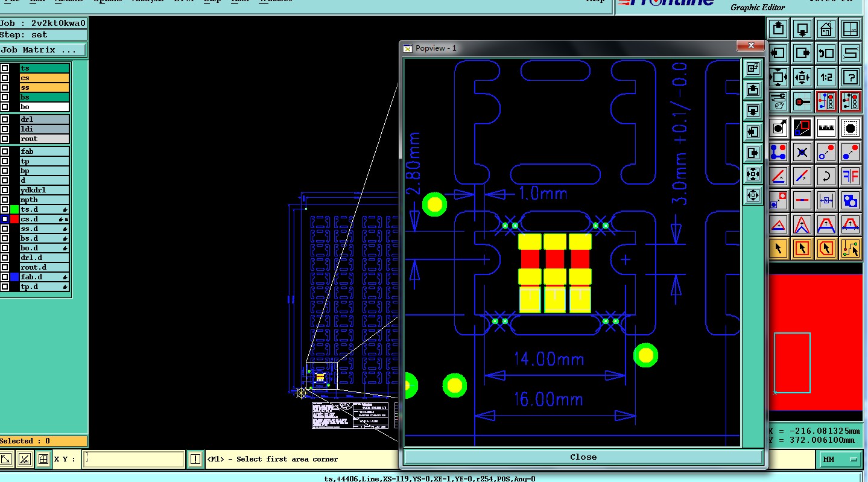Click Popview pan left icon
Viewport: 868px width, 482px height.
pyautogui.click(x=753, y=132)
